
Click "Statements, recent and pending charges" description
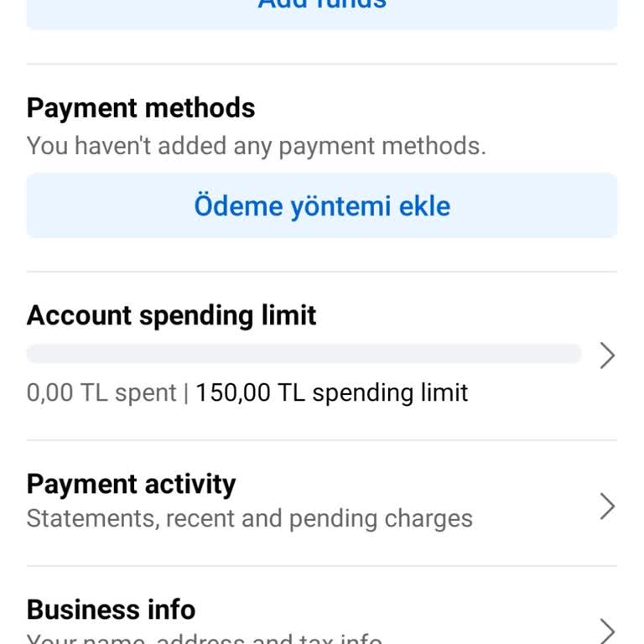point(249,518)
